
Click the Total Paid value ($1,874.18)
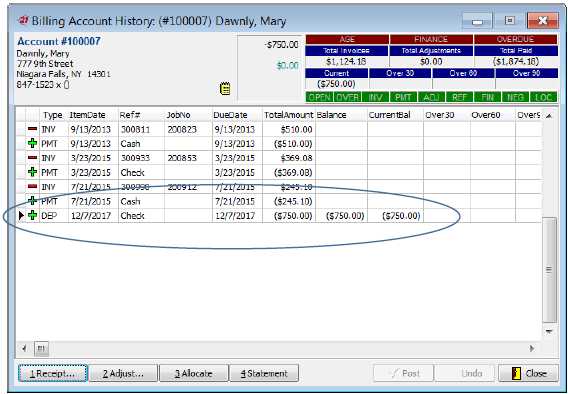tap(515, 62)
